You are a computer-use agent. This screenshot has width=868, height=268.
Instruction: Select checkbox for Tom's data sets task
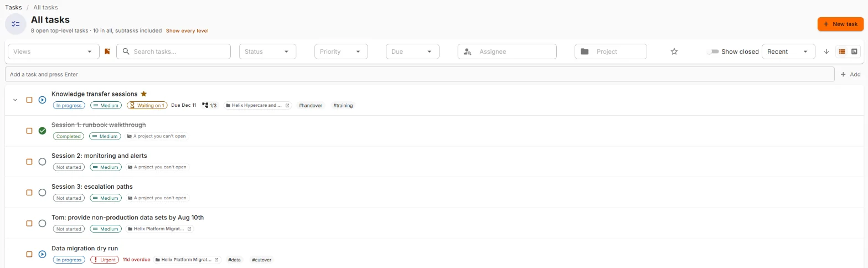point(29,224)
